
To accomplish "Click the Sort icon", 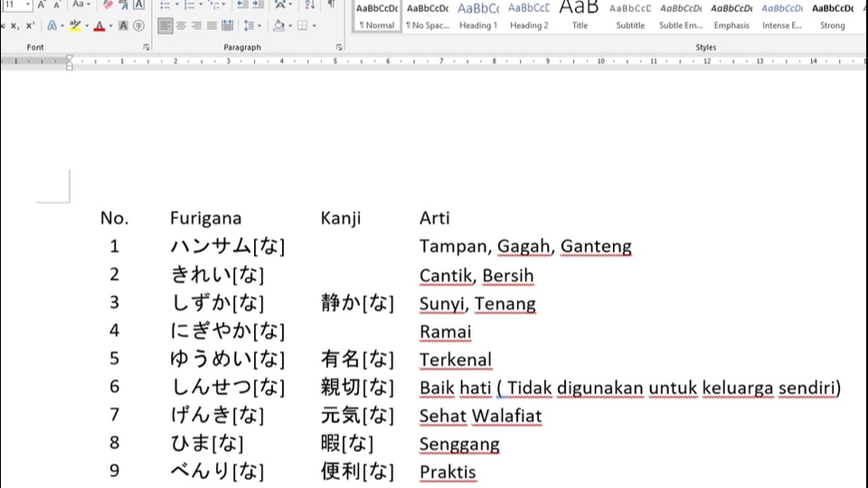I will click(310, 5).
